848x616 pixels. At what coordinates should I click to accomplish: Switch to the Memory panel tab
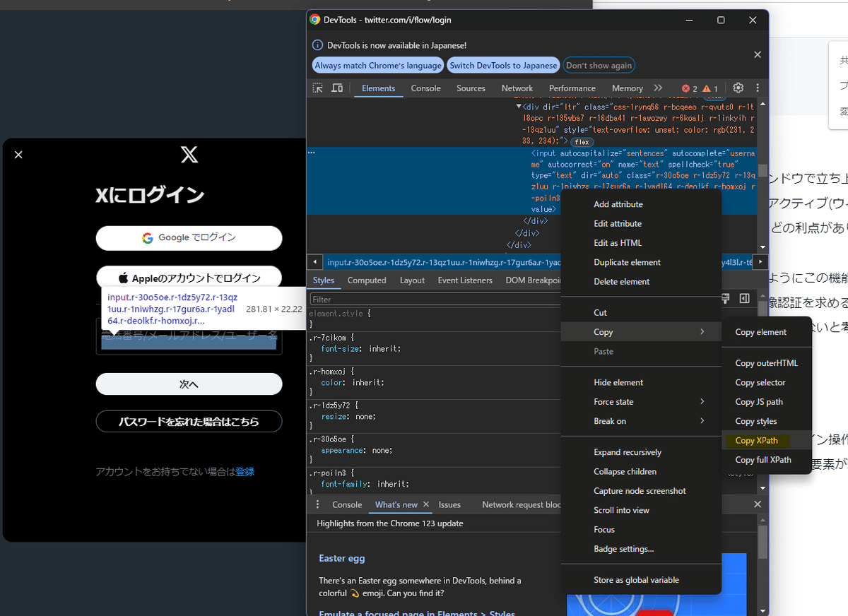click(x=628, y=88)
